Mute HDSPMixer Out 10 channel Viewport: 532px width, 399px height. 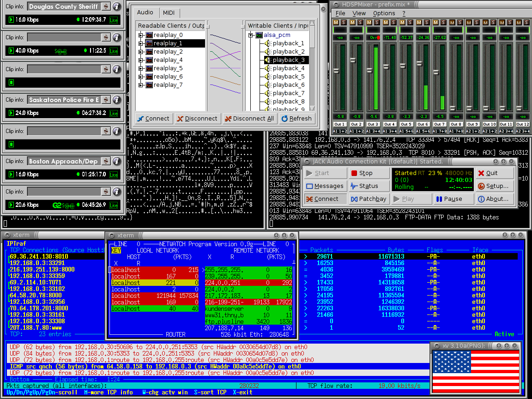tap(485, 22)
